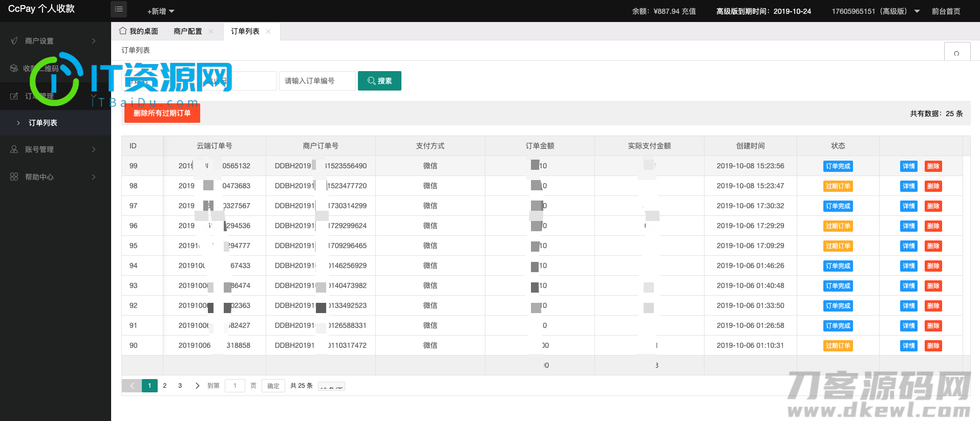Click the 创建时间 column header

[750, 146]
